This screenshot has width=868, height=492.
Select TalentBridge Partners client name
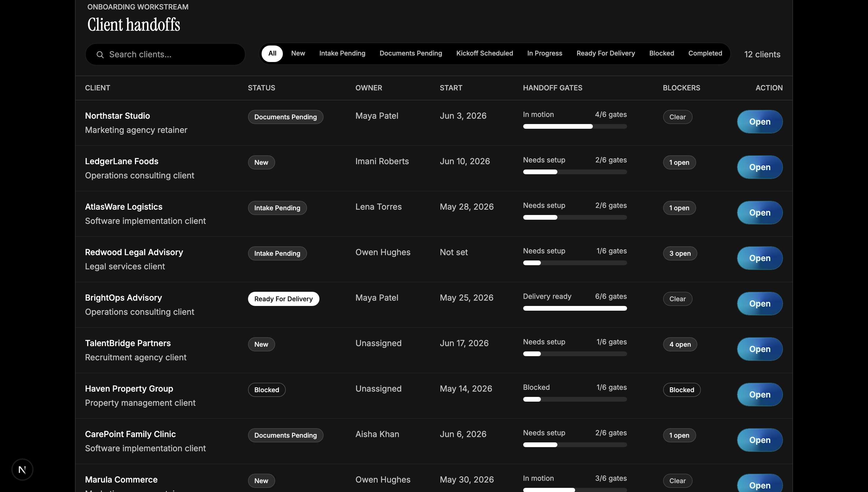tap(128, 343)
